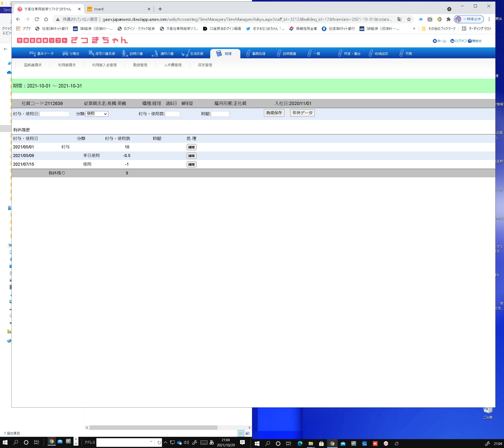Click the horizontal scrollbar in Explorer window
504x448 pixels.
(153, 427)
